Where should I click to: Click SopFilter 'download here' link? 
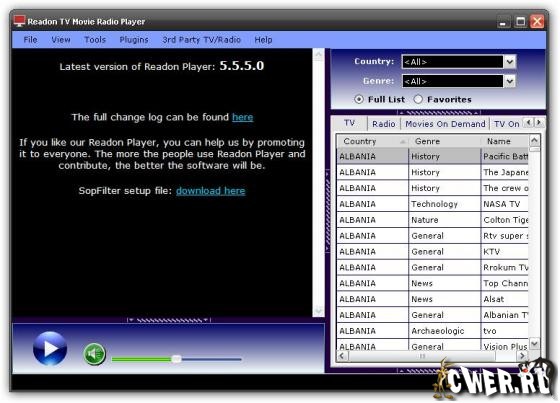(211, 190)
